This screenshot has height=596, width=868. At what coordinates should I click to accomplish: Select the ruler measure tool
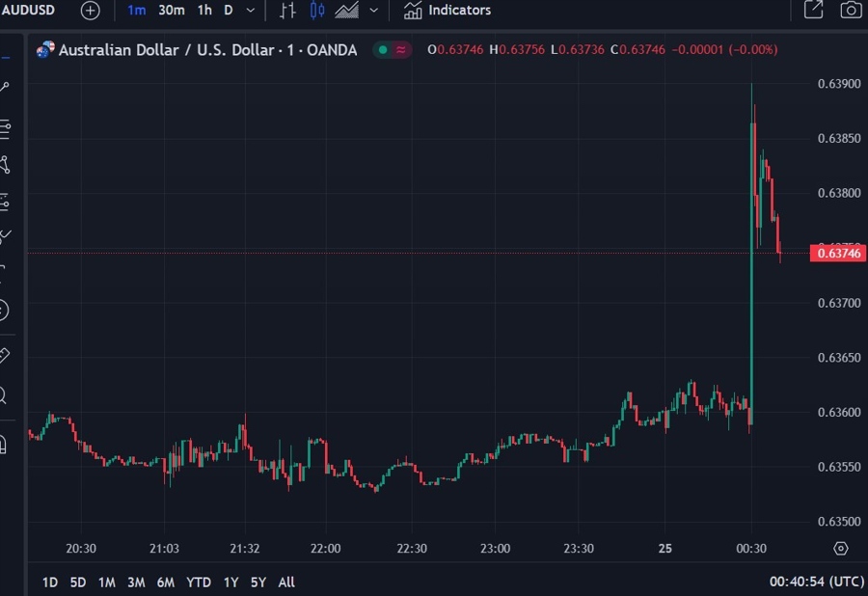[5, 355]
